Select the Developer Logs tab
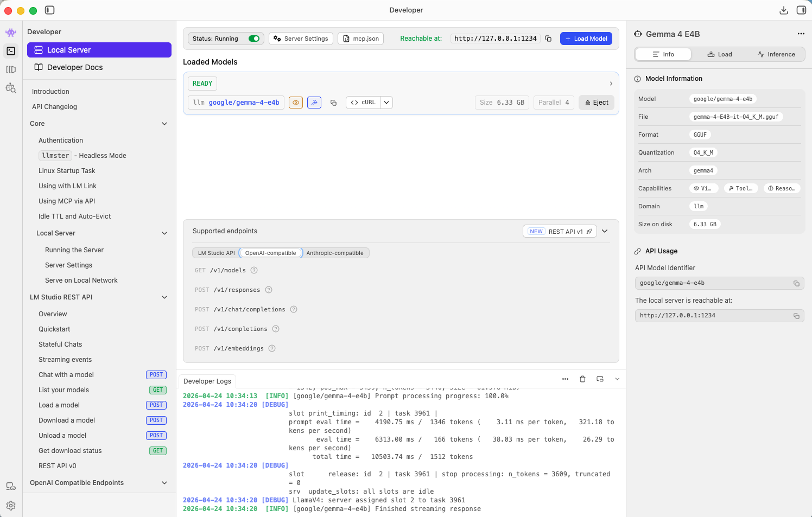 coord(207,381)
